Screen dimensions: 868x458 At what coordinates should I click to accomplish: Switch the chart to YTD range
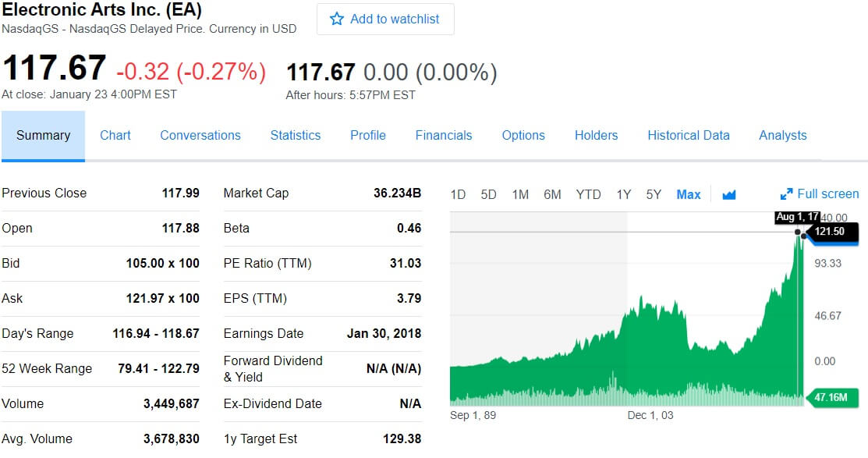tap(588, 194)
